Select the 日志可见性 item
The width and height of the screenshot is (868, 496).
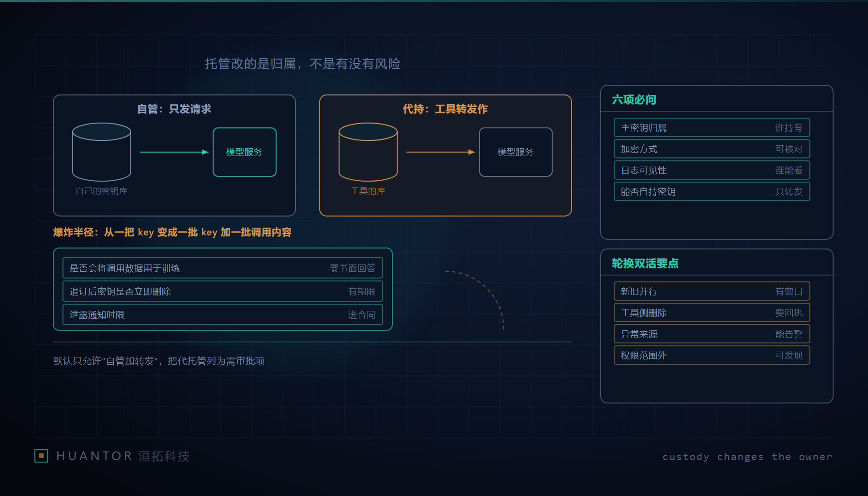coord(712,170)
